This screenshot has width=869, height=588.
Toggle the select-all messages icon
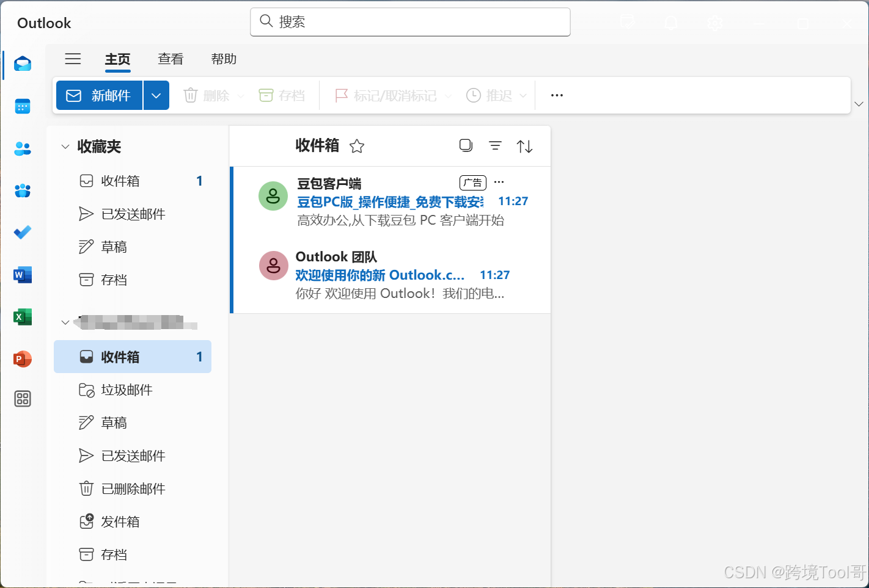(466, 145)
